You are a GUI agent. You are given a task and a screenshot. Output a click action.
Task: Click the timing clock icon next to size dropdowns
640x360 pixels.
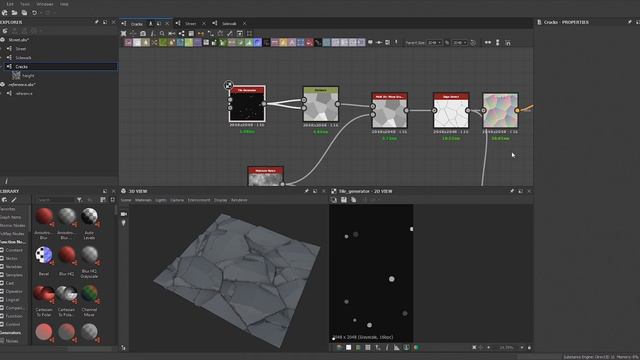[473, 42]
